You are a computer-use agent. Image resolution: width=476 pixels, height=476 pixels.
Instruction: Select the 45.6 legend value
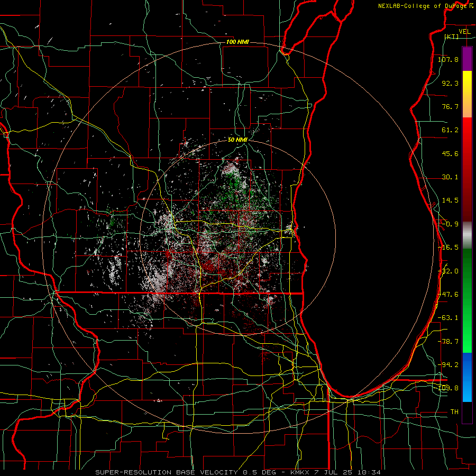click(x=450, y=153)
